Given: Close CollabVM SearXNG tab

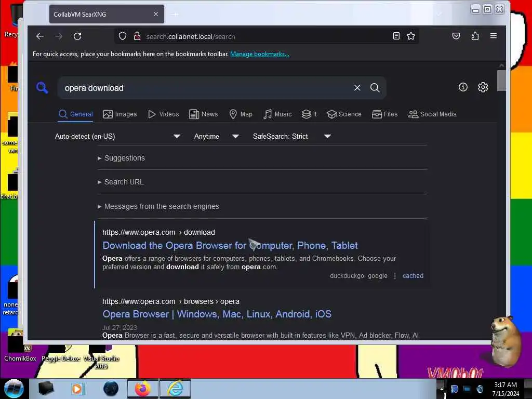Looking at the screenshot, I should (x=156, y=14).
